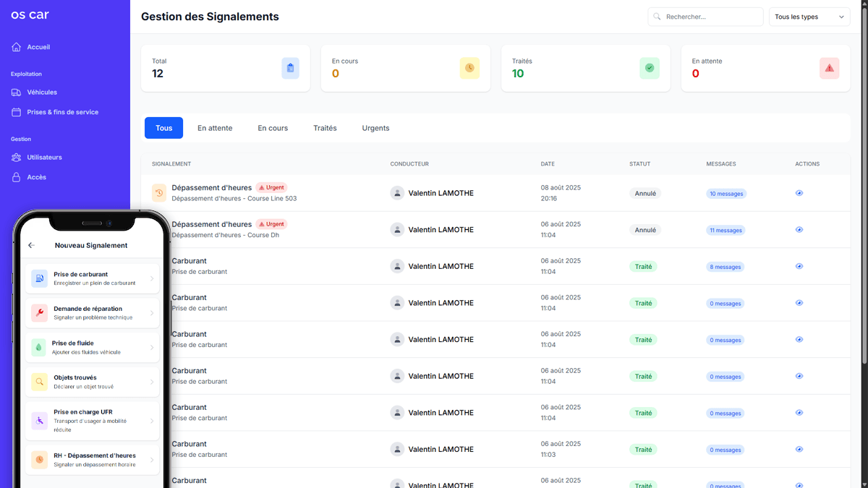The width and height of the screenshot is (868, 488).
Task: Click the red En attente warning icon
Action: (829, 68)
